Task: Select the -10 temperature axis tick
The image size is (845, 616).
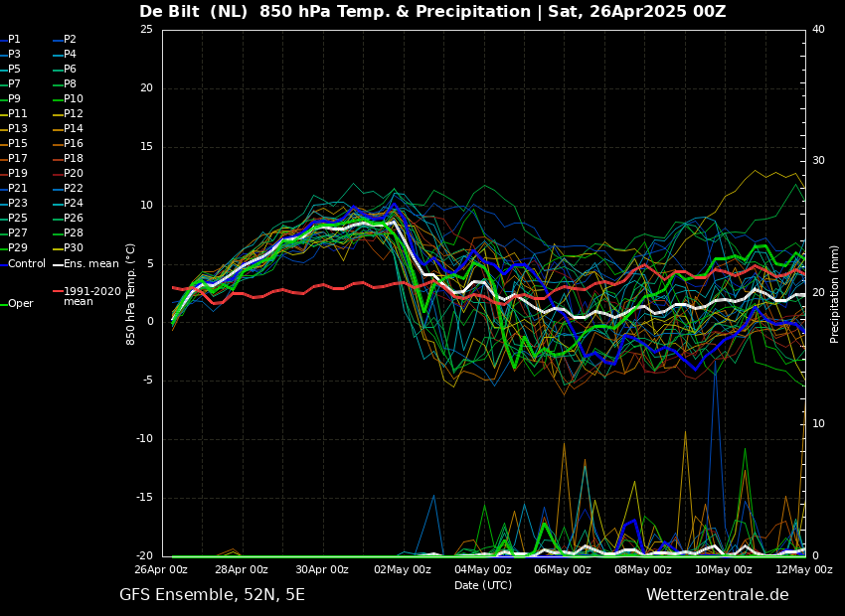Action: click(x=145, y=439)
